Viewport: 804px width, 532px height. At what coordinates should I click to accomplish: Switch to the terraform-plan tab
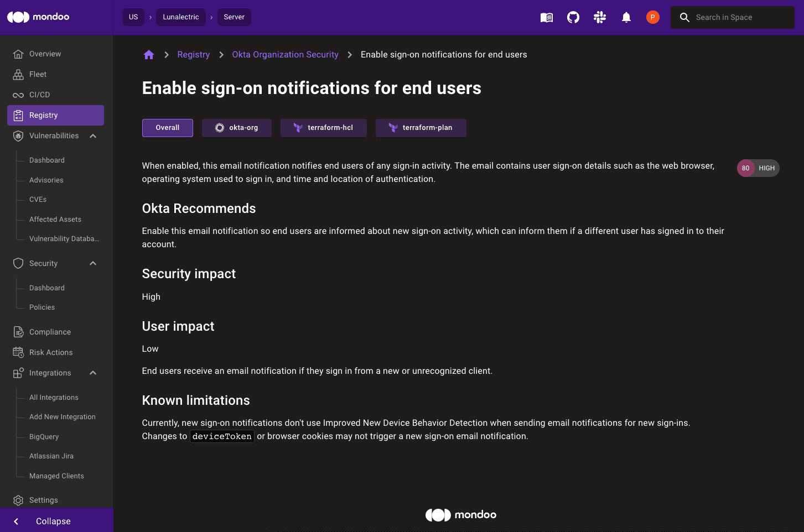[421, 128]
